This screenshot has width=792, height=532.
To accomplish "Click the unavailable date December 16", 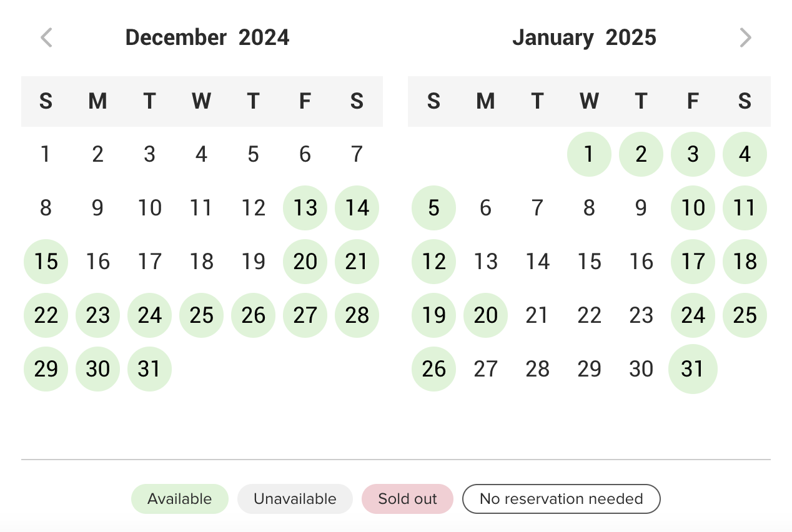I will click(97, 262).
